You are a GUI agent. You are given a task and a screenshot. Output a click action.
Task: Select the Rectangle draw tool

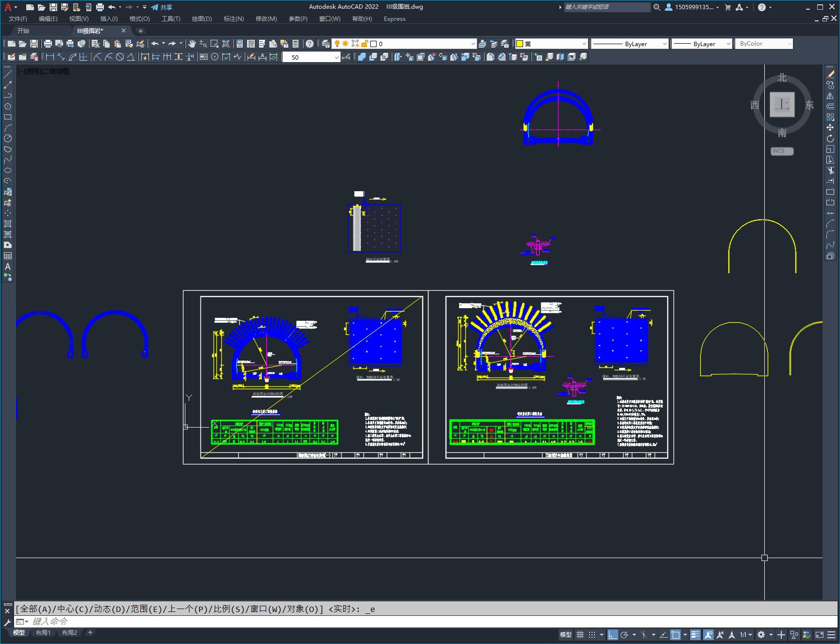click(x=8, y=117)
